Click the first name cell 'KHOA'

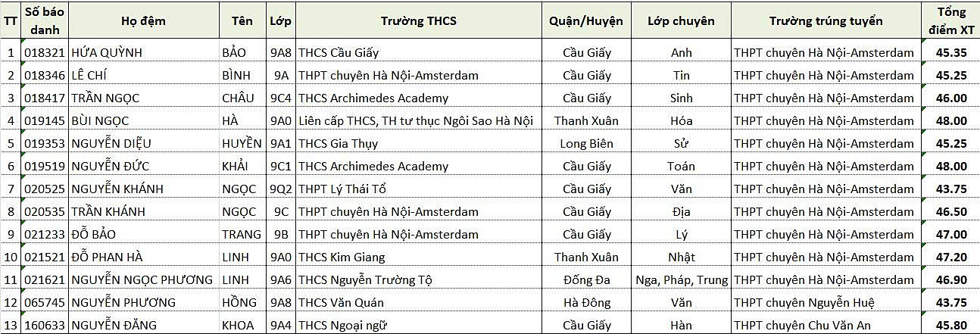pos(242,325)
